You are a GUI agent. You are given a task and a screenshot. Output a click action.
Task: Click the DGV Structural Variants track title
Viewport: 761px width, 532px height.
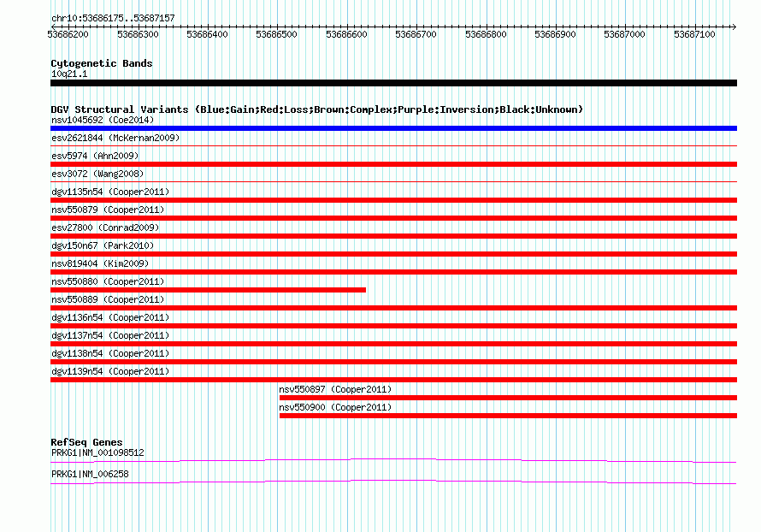point(317,109)
